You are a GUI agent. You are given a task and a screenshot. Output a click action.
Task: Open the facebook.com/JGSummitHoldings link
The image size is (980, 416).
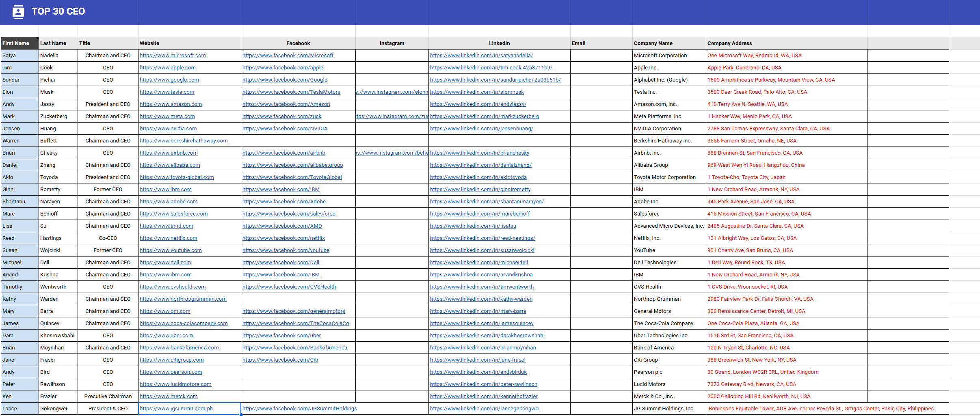pyautogui.click(x=300, y=409)
